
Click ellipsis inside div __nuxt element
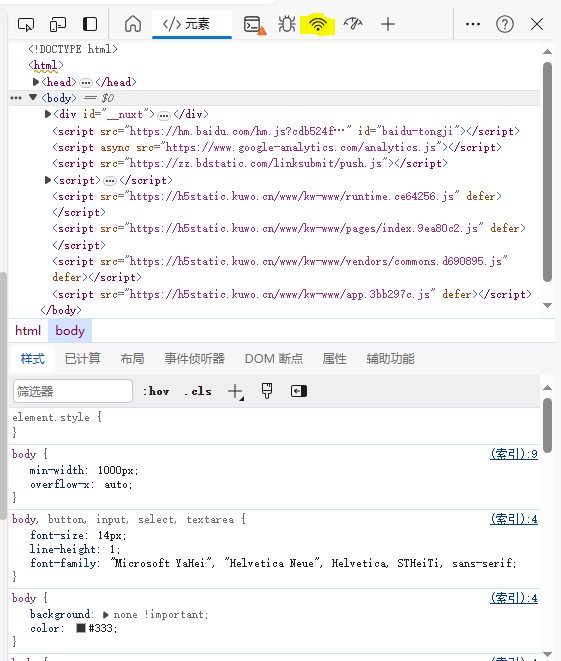pyautogui.click(x=164, y=115)
